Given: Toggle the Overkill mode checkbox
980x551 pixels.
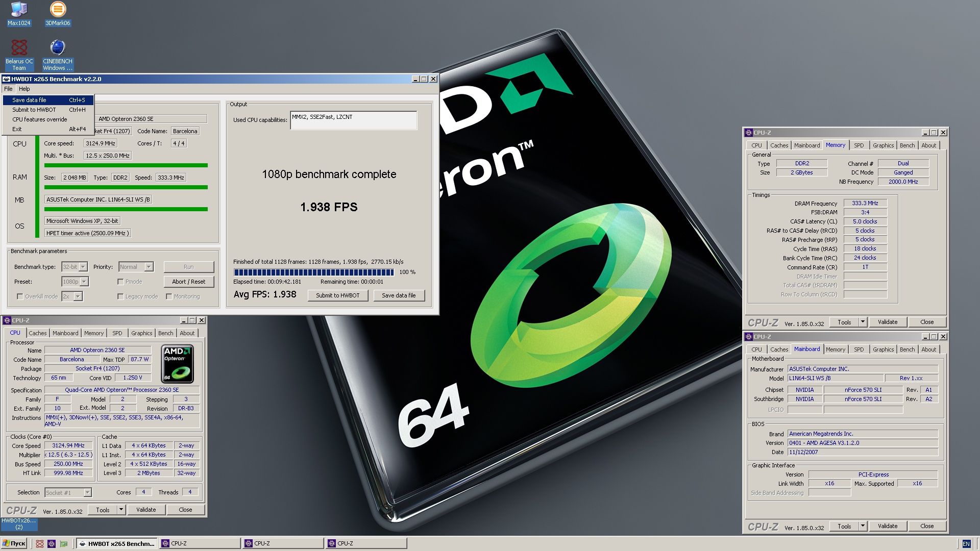Looking at the screenshot, I should (20, 296).
